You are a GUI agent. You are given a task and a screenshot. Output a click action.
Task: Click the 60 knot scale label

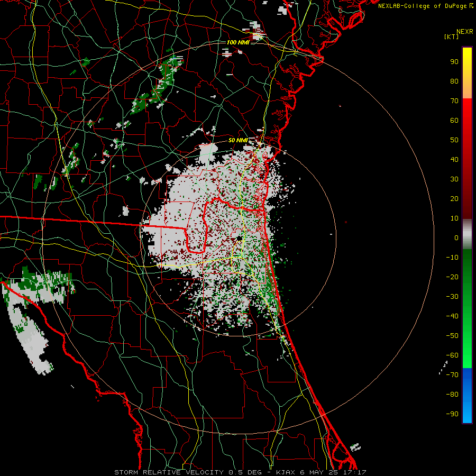click(454, 121)
